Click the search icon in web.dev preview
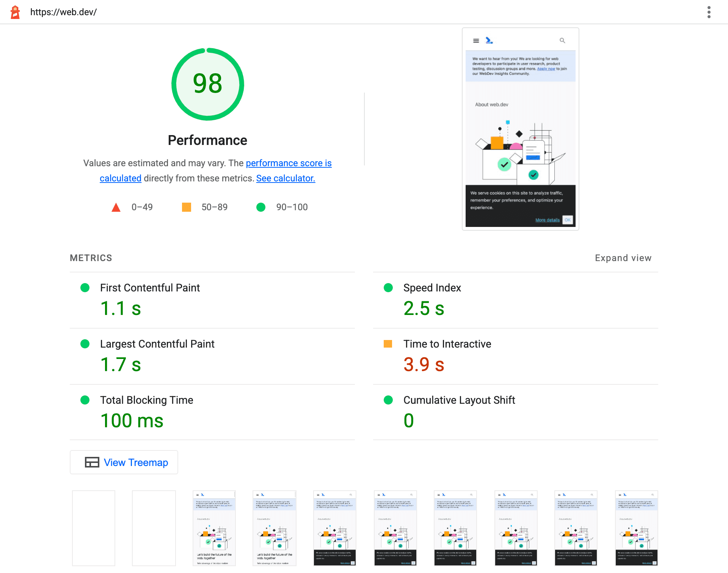The image size is (728, 573). (562, 40)
